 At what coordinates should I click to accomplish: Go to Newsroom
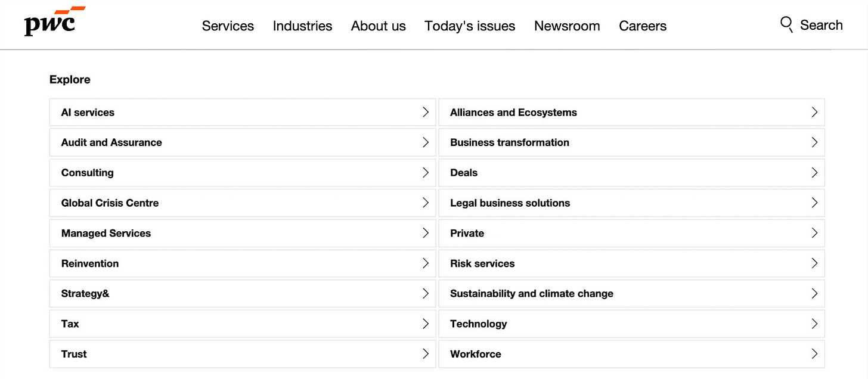coord(567,26)
